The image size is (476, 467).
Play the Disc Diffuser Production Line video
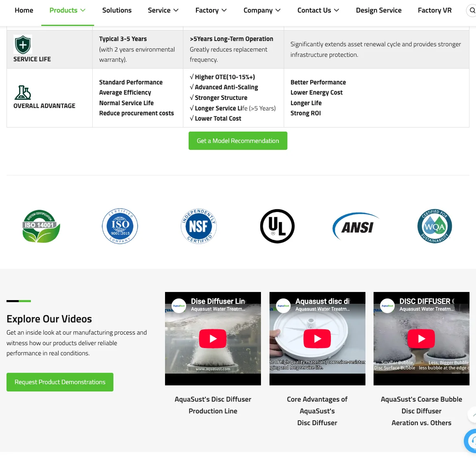[x=213, y=338]
